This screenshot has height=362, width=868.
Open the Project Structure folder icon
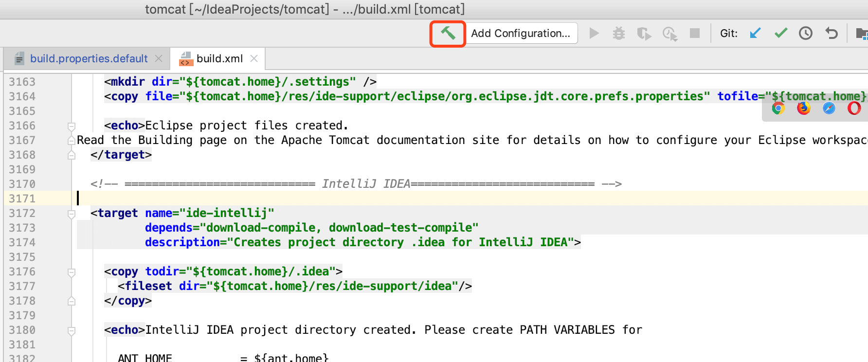point(862,34)
